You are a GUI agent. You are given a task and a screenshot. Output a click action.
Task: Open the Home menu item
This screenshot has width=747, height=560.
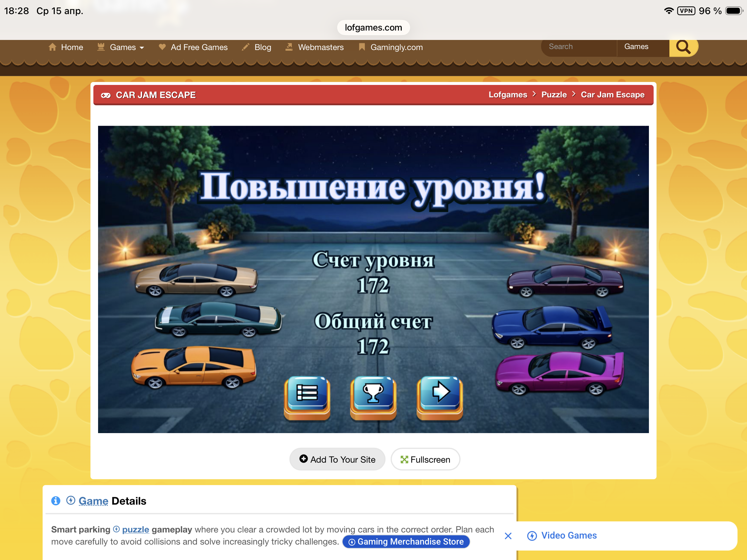click(x=66, y=47)
